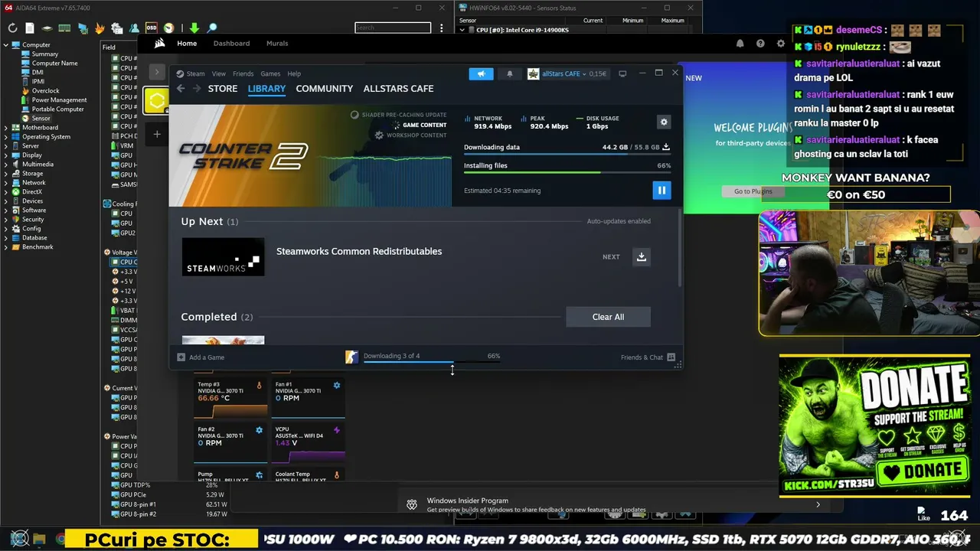Collapse the CPU [#0] section in HWiNFO
The width and height of the screenshot is (980, 551).
[462, 30]
